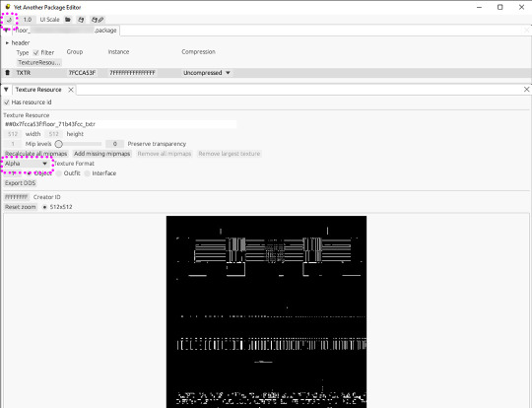The image size is (532, 408).
Task: Click the width value 512 field
Action: tap(13, 134)
